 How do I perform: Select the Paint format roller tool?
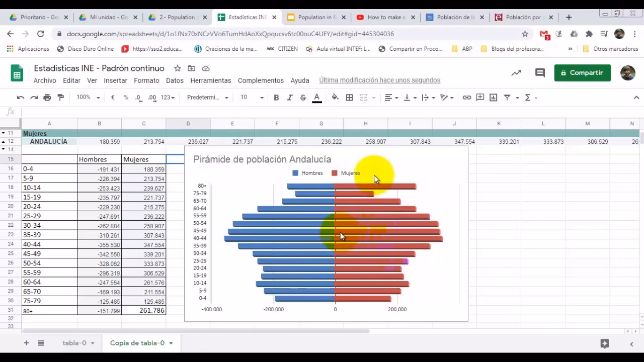pyautogui.click(x=61, y=98)
